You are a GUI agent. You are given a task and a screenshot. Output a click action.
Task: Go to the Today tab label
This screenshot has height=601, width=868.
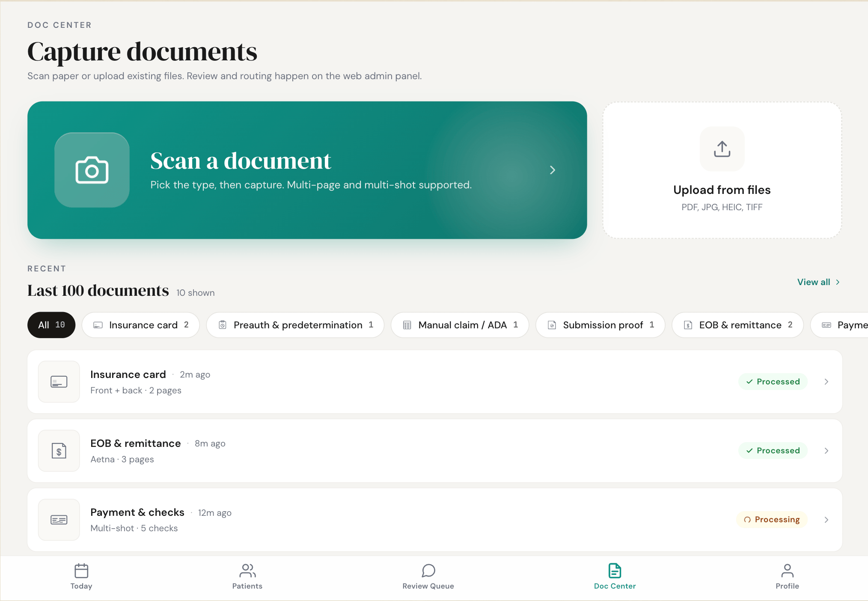[x=81, y=586]
